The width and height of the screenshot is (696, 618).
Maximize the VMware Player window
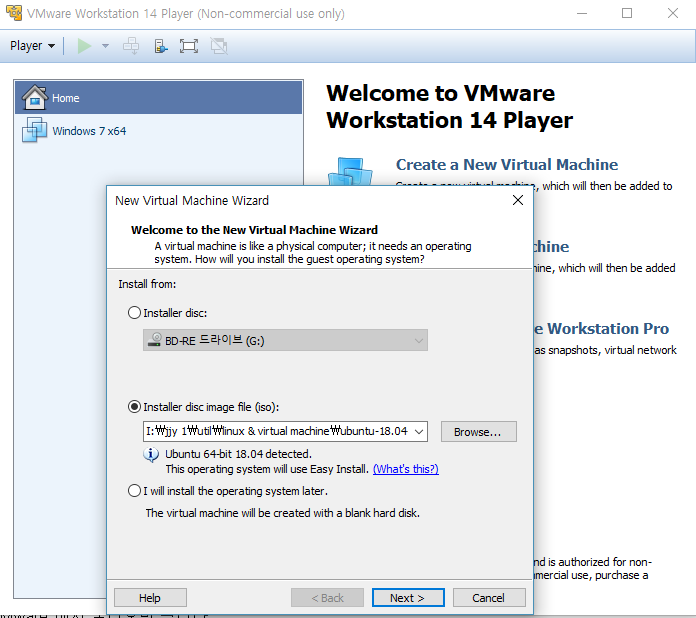click(x=627, y=13)
